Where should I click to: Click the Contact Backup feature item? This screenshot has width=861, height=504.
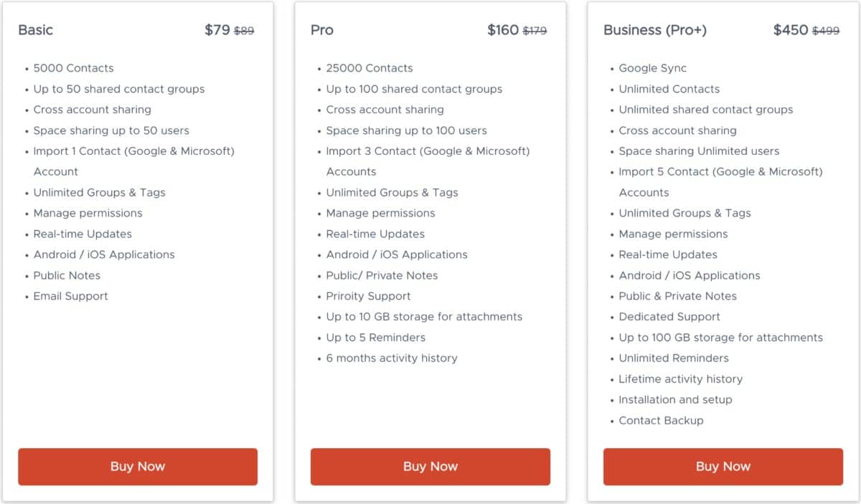pyautogui.click(x=661, y=420)
